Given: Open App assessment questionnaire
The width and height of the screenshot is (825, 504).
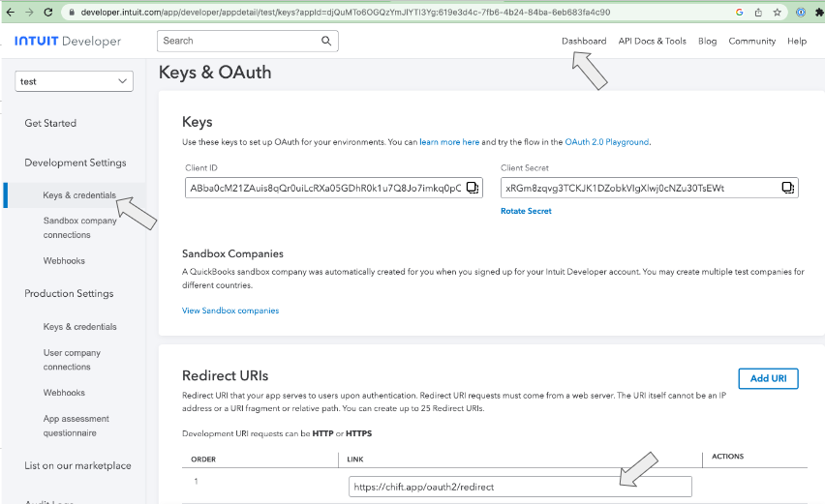Looking at the screenshot, I should (76, 426).
